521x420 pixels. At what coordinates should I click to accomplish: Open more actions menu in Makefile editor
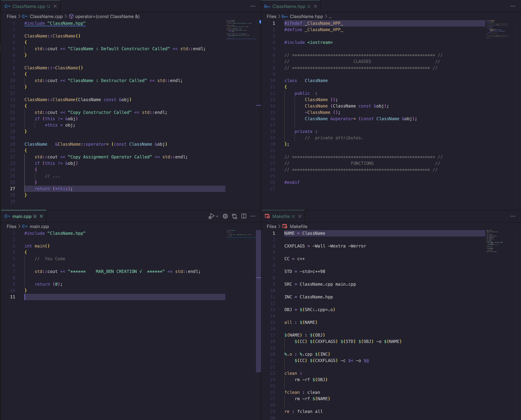click(x=513, y=216)
